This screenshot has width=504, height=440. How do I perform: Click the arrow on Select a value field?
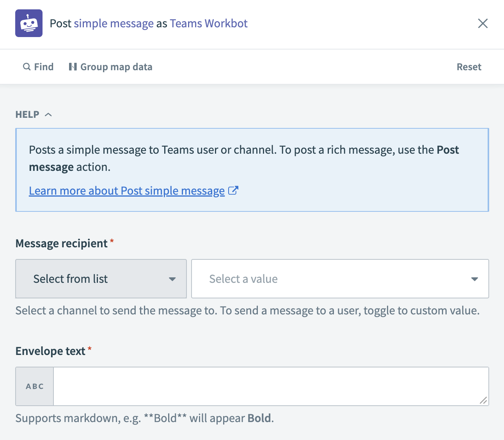click(x=474, y=279)
